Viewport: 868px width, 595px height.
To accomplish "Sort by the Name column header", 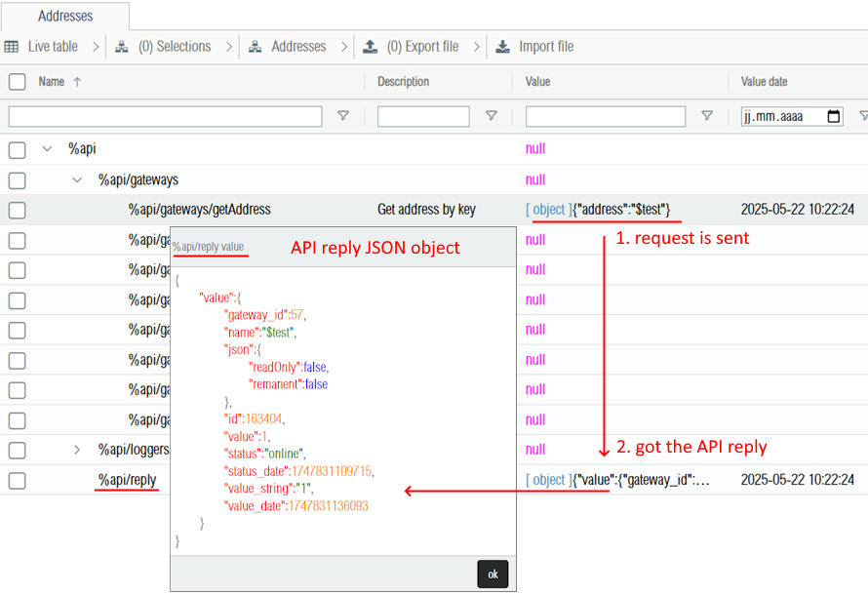I will click(x=51, y=82).
